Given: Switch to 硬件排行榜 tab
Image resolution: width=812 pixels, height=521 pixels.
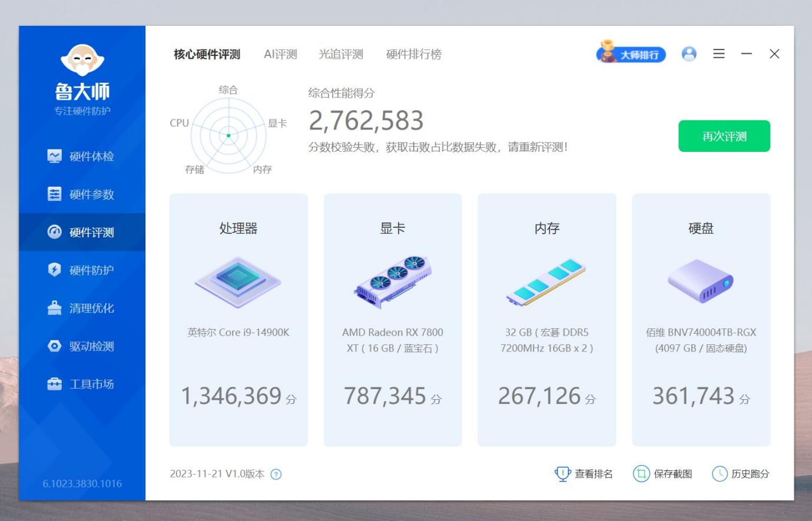Looking at the screenshot, I should 414,54.
